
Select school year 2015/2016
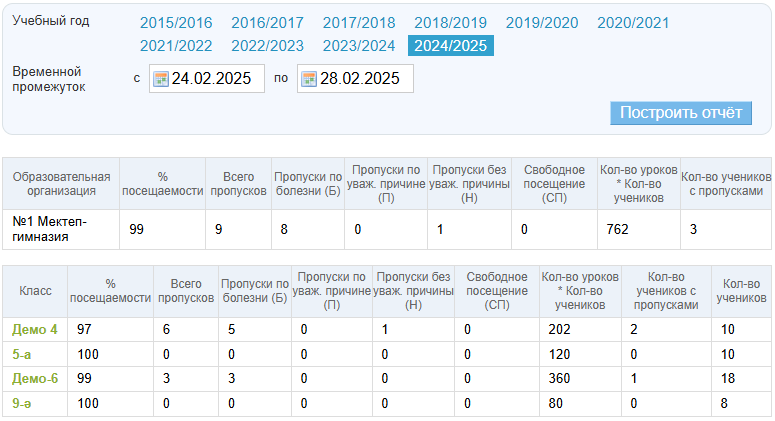pyautogui.click(x=176, y=23)
